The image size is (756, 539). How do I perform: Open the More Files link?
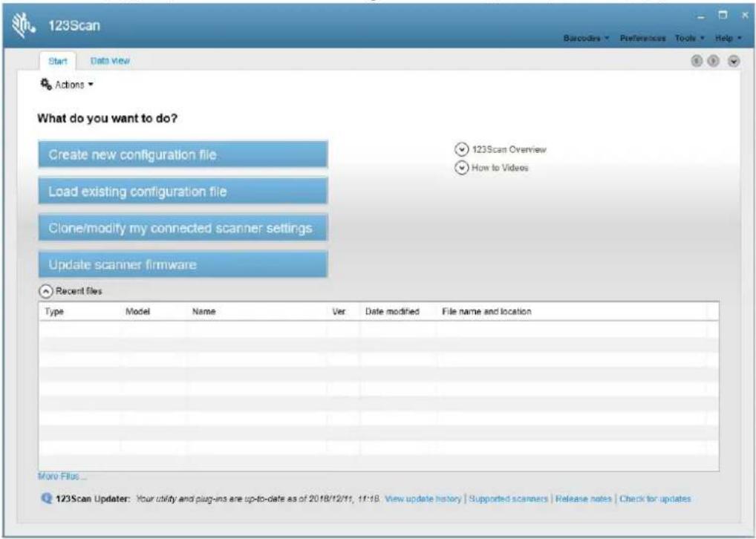(62, 477)
